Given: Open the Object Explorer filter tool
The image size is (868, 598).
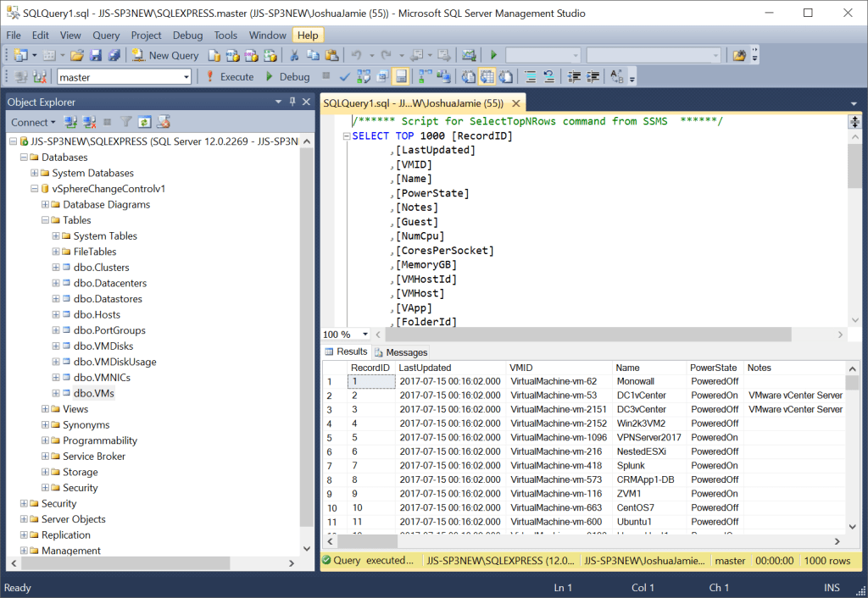Looking at the screenshot, I should click(125, 121).
